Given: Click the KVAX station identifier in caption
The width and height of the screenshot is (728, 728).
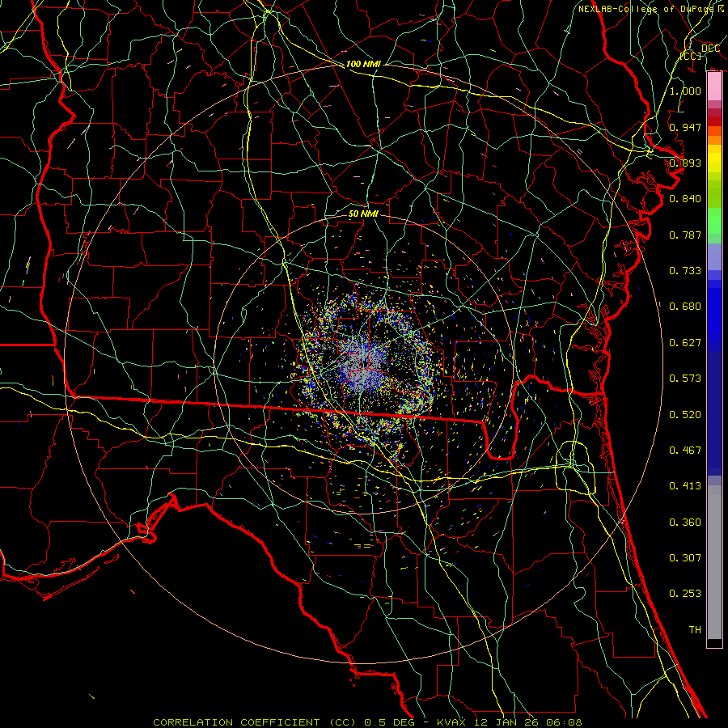Looking at the screenshot, I should tap(451, 722).
